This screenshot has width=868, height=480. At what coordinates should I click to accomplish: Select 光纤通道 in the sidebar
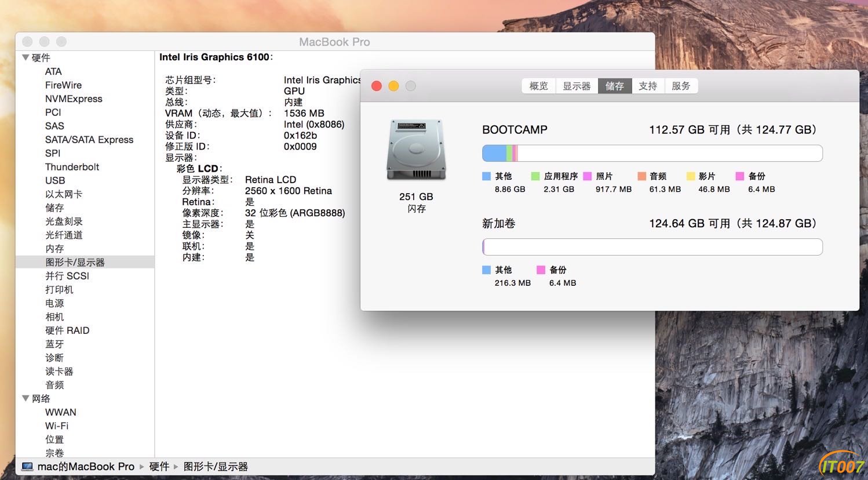[64, 235]
